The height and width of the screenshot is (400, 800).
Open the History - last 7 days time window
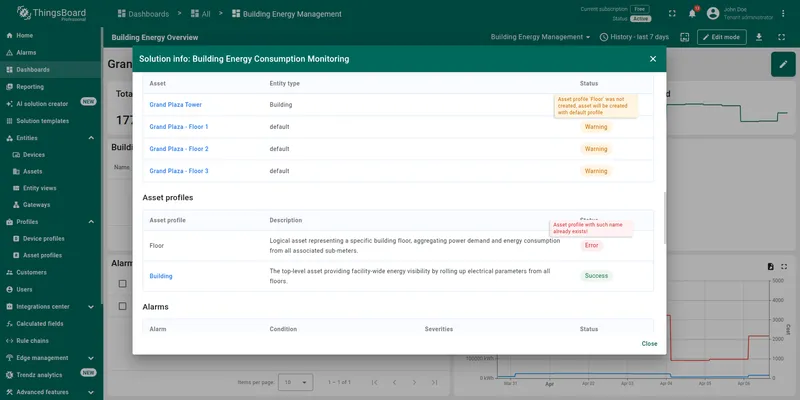pos(634,37)
